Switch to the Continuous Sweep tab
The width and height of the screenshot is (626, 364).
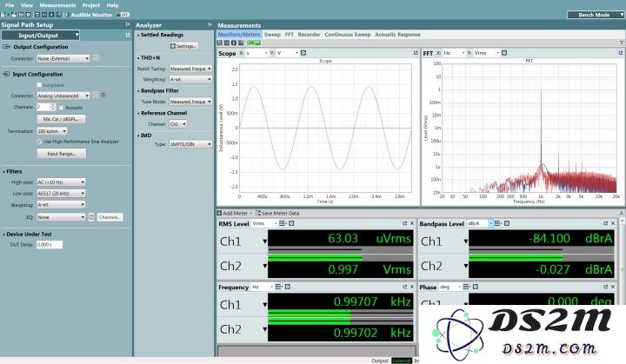[x=347, y=35]
